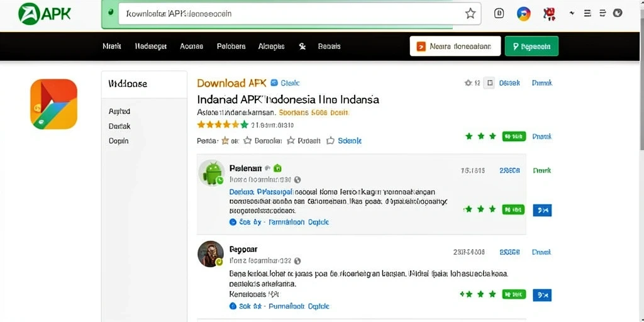Select Dopin in the sidebar
644x322 pixels.
[119, 140]
